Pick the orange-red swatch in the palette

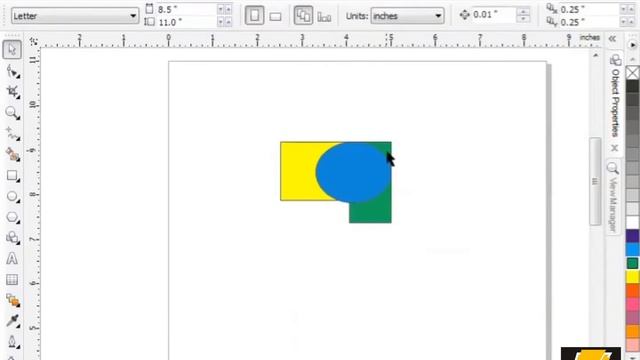pos(632,291)
